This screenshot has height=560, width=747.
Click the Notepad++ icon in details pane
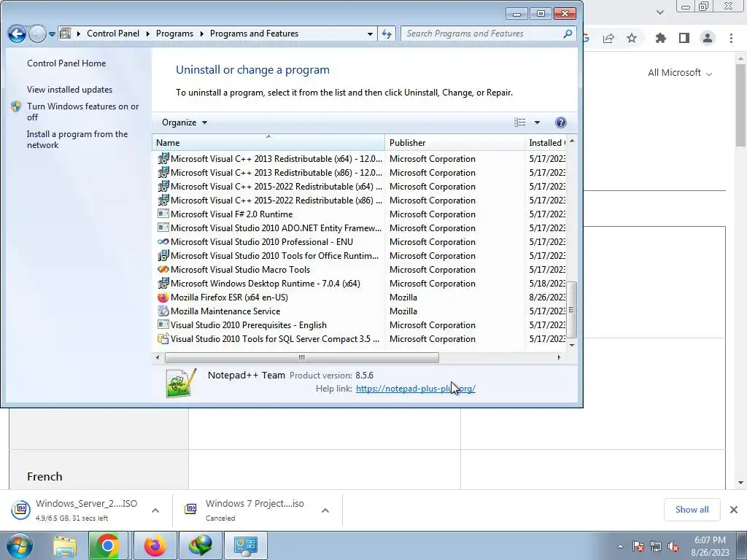tap(181, 383)
